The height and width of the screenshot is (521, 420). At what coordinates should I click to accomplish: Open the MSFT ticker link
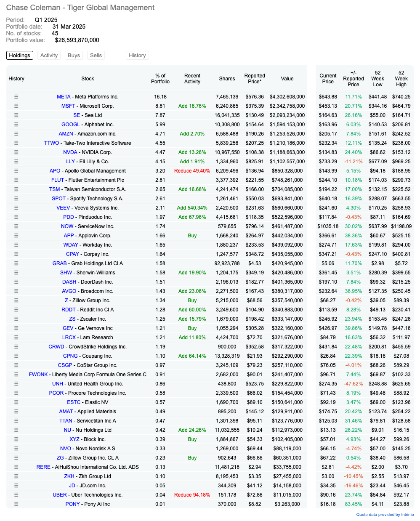point(68,106)
